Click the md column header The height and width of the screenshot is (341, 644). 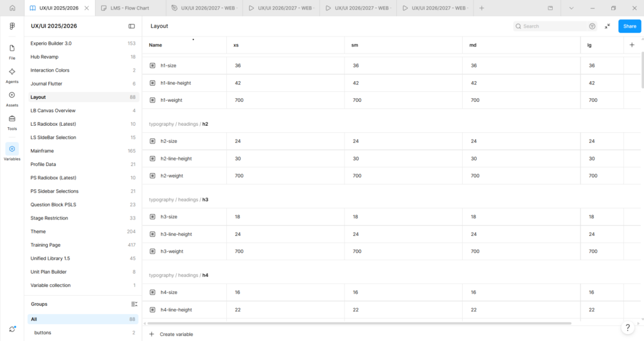(x=521, y=45)
